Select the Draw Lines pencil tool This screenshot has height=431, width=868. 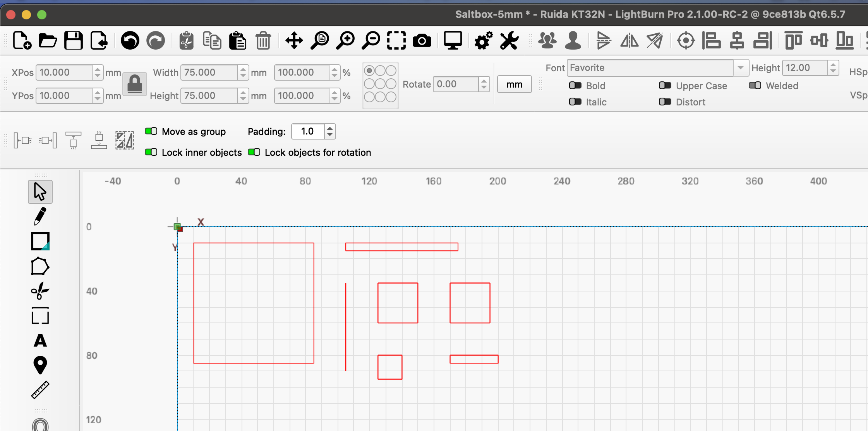pos(40,216)
